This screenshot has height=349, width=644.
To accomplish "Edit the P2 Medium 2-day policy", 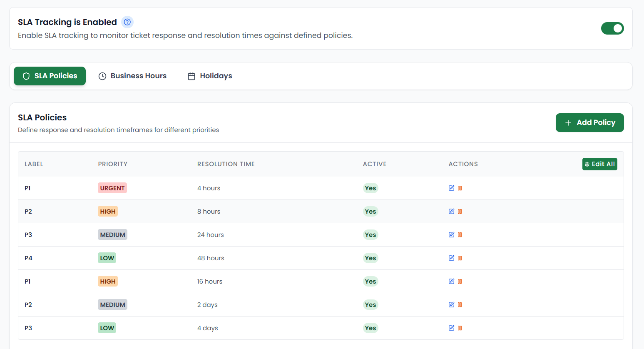I will [x=451, y=304].
